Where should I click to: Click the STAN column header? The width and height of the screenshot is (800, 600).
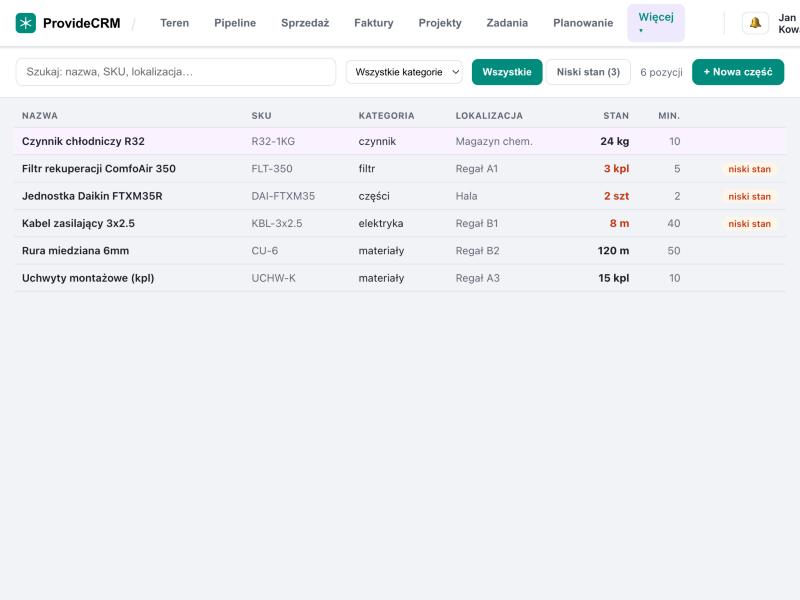coord(616,116)
